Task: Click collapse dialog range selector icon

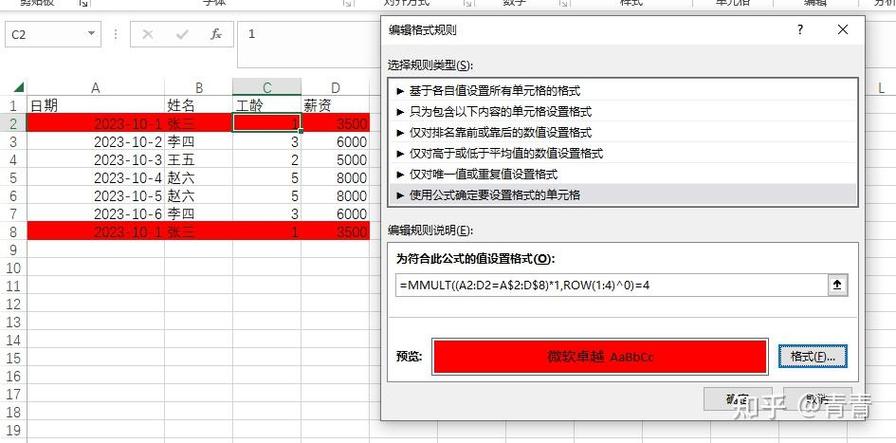Action: click(x=837, y=285)
